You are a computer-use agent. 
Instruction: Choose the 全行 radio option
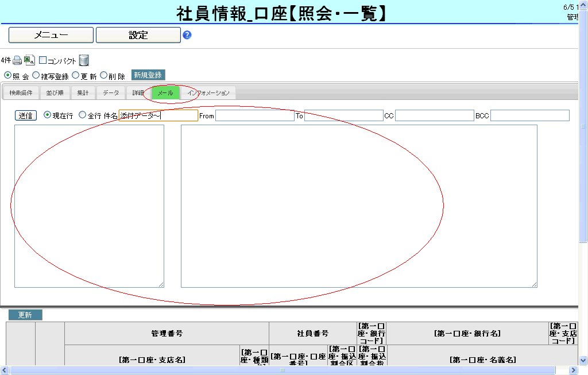click(x=82, y=115)
